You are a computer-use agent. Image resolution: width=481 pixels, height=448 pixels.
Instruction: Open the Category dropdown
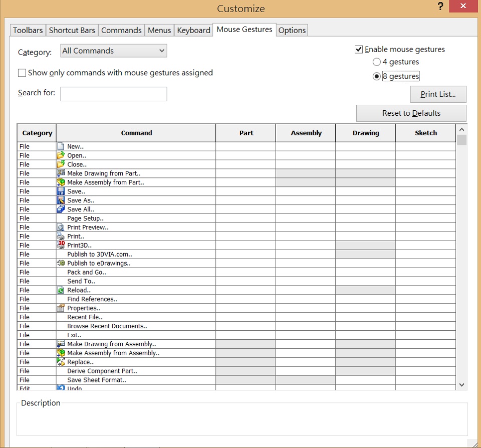tap(114, 51)
